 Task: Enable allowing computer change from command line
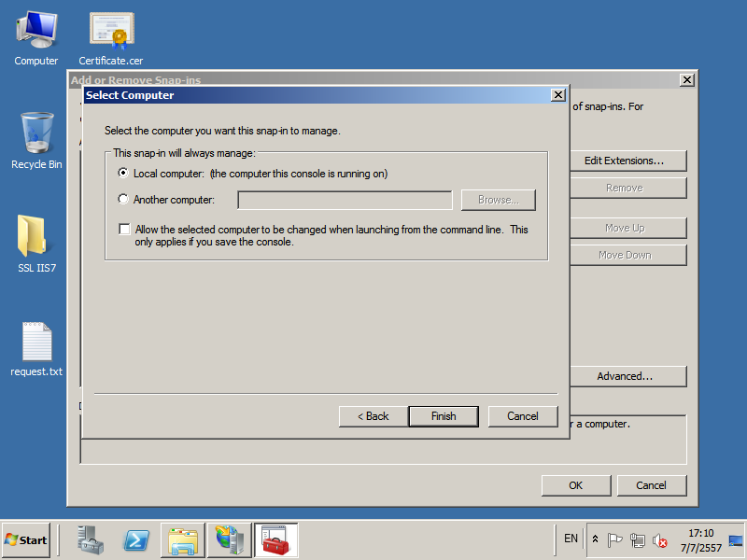124,230
